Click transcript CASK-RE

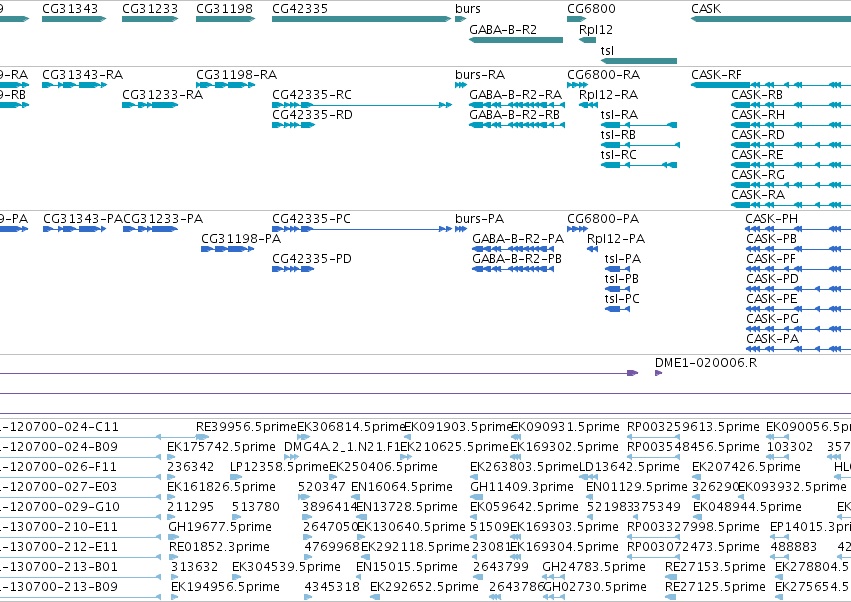pyautogui.click(x=791, y=165)
